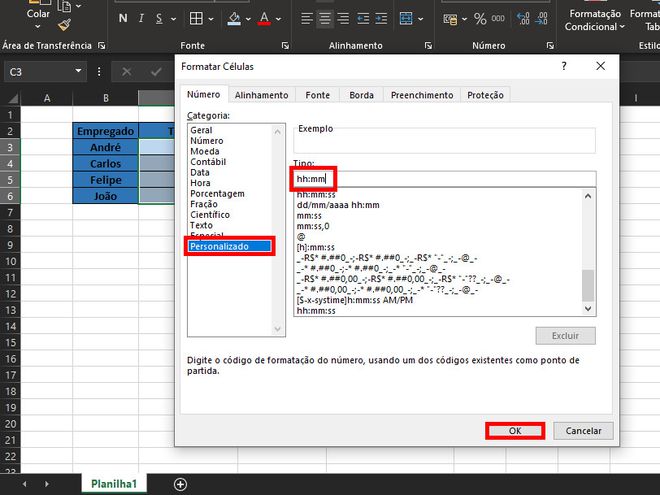Apply underline (S) formatting

(159, 19)
